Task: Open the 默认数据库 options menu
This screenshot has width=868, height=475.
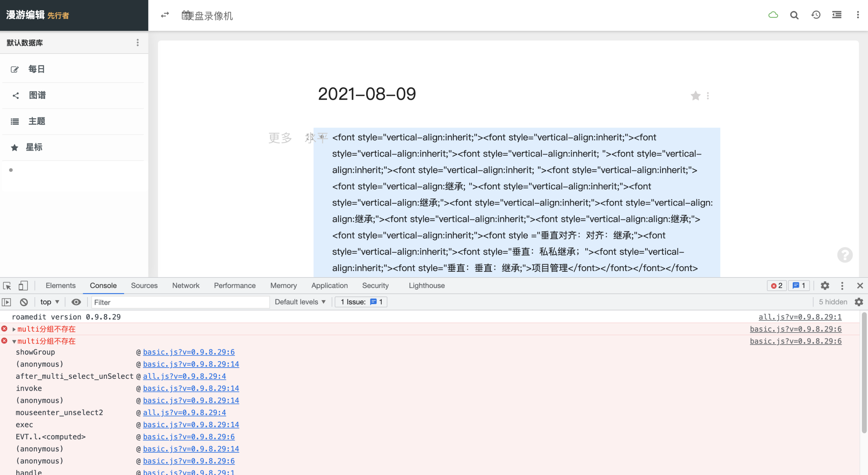Action: 138,43
